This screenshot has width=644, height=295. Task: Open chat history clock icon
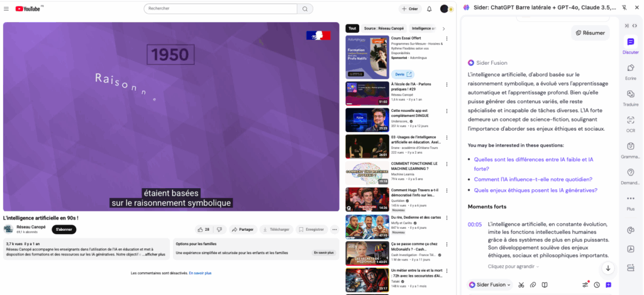[596, 284]
